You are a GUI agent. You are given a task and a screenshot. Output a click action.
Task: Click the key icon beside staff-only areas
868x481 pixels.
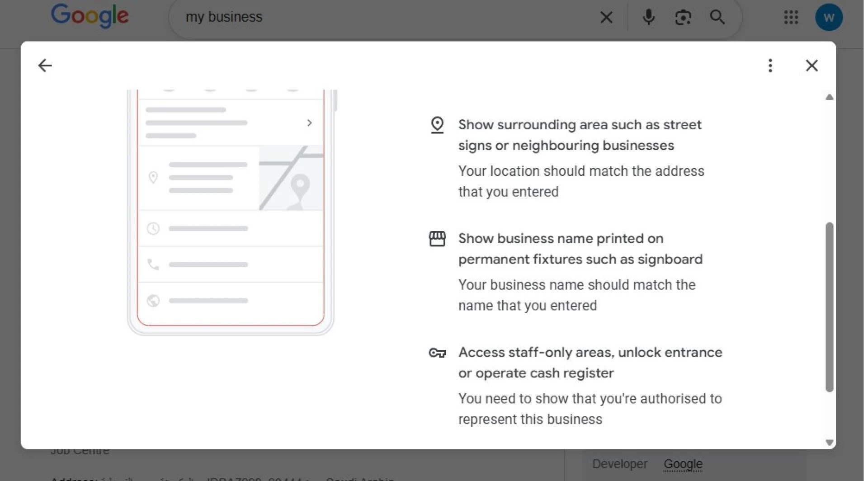click(x=437, y=353)
